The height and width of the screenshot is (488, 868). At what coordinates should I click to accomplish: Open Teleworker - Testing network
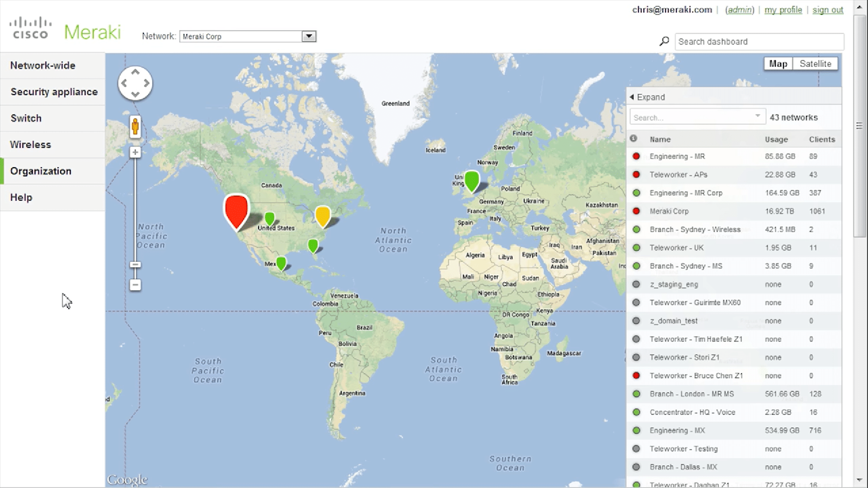pyautogui.click(x=684, y=449)
